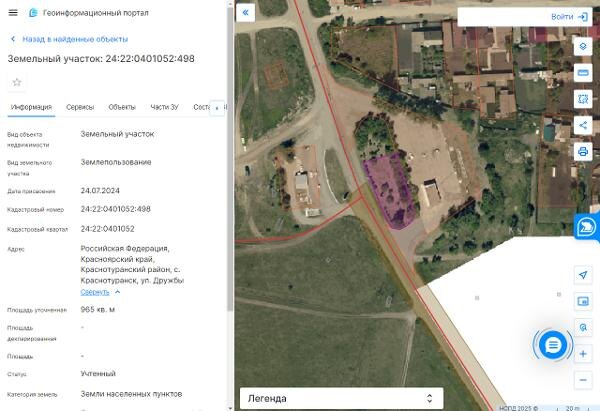Switch to the Информация tab
The height and width of the screenshot is (411, 600).
pyautogui.click(x=31, y=107)
